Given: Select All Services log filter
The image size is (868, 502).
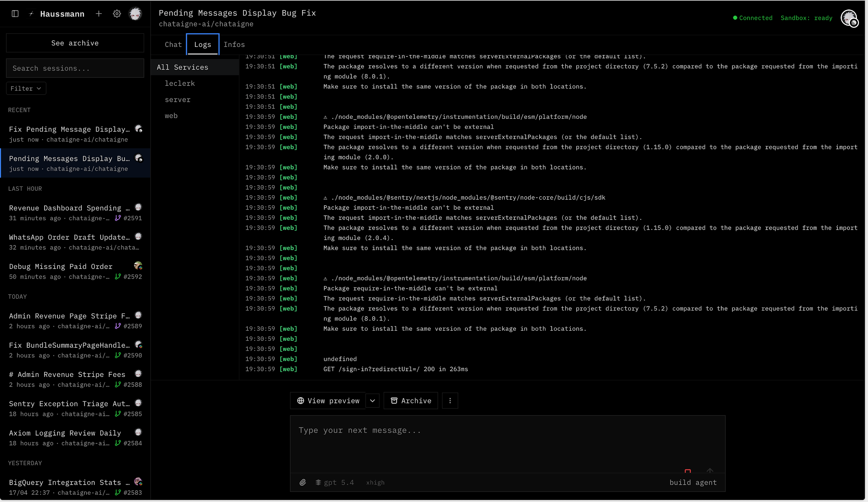Looking at the screenshot, I should coord(195,67).
